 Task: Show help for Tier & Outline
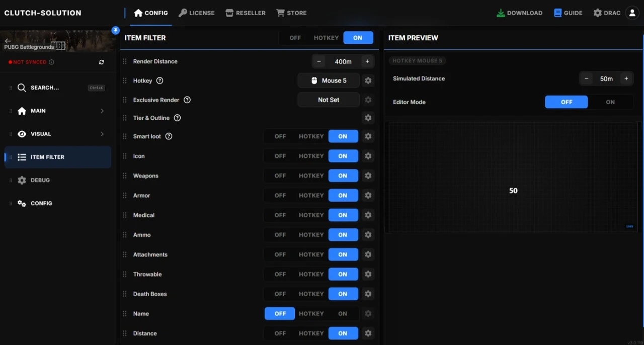click(177, 118)
